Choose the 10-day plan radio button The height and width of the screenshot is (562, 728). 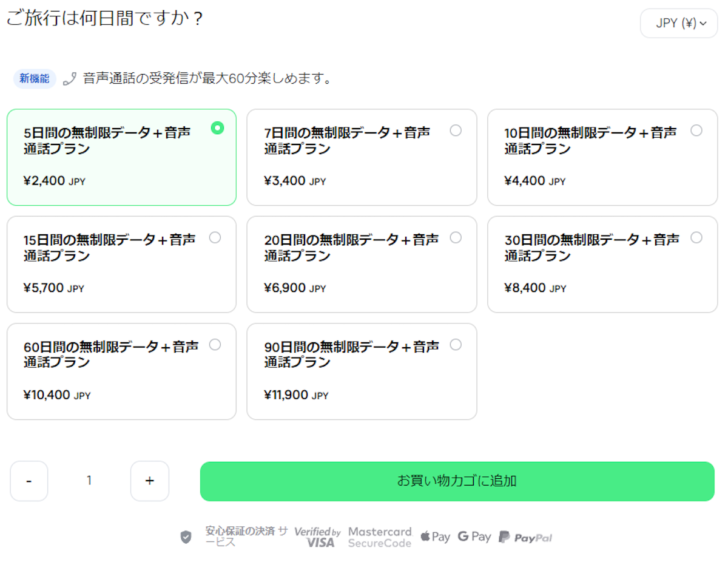click(696, 130)
